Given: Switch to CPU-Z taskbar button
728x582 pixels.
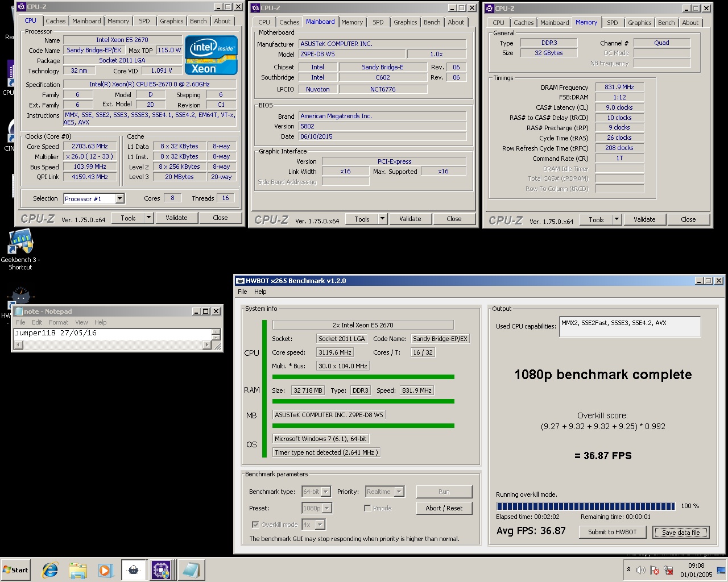Looking at the screenshot, I should click(x=161, y=570).
